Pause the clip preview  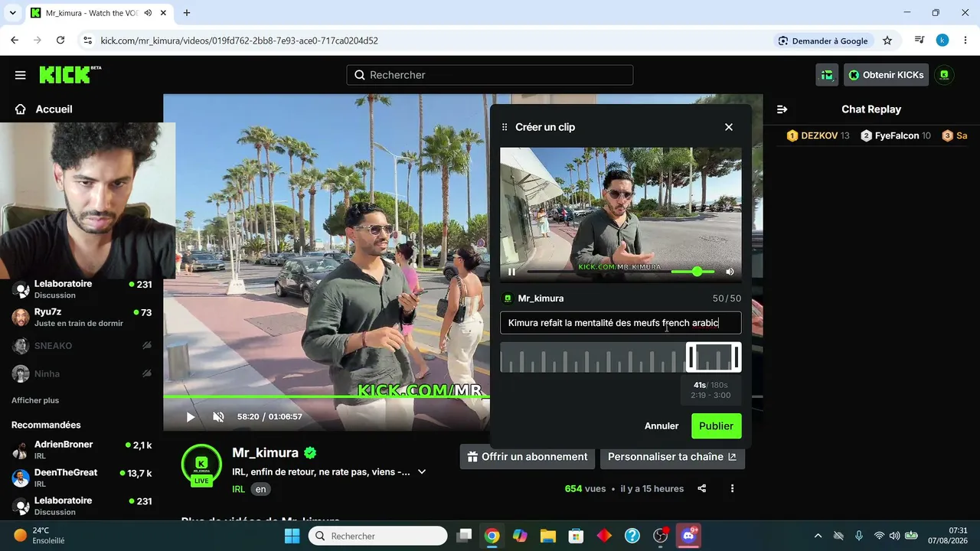pos(512,272)
